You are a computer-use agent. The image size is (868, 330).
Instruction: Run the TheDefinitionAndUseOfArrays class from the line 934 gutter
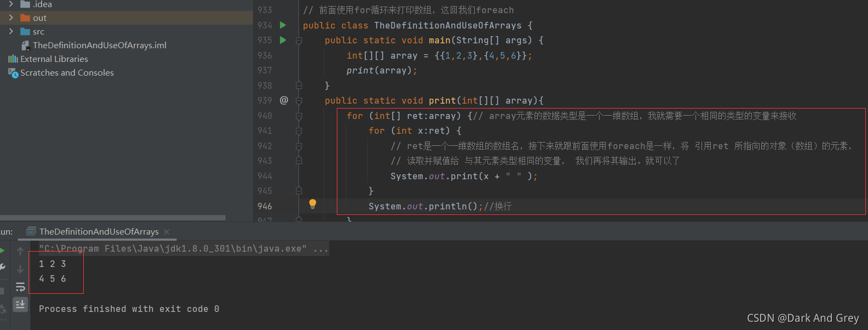(283, 25)
